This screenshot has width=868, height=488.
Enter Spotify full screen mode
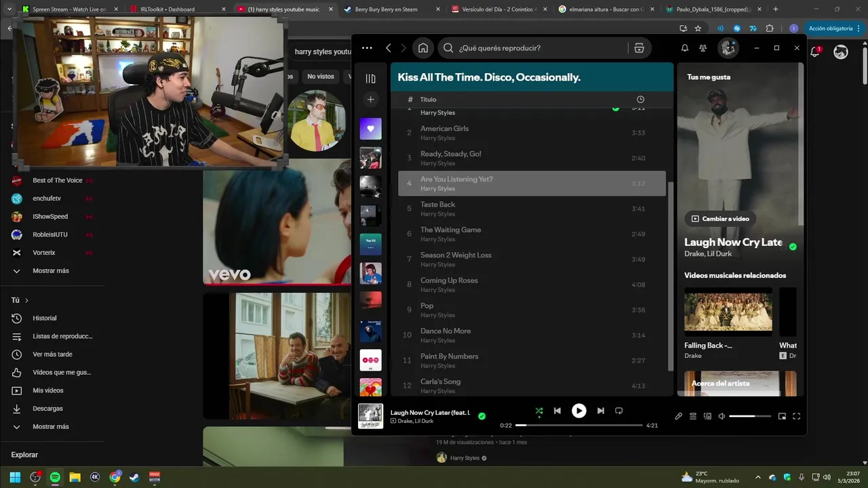pos(797,416)
